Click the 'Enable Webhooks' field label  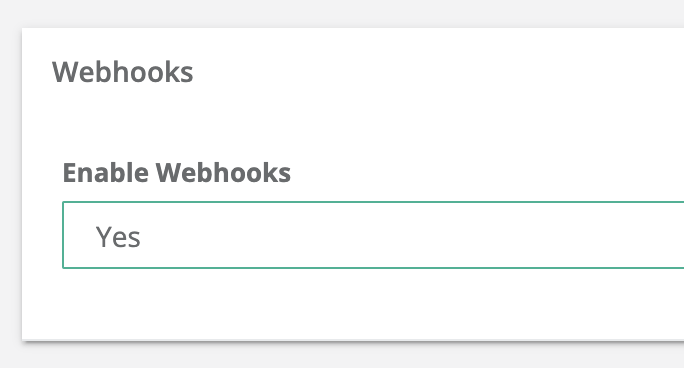[177, 173]
